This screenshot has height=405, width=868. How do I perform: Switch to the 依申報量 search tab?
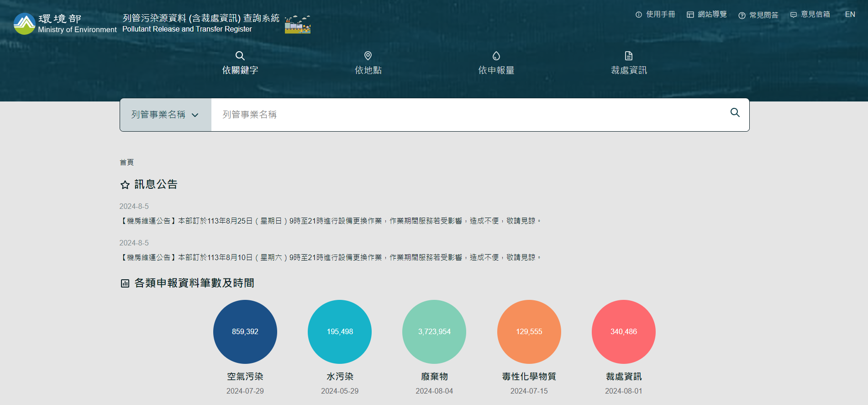click(x=496, y=63)
